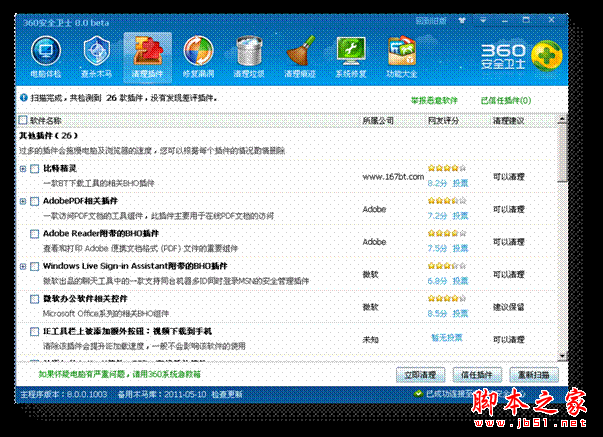Click the 信任插件 trust plugin button
Image resolution: width=603 pixels, height=437 pixels.
[477, 375]
